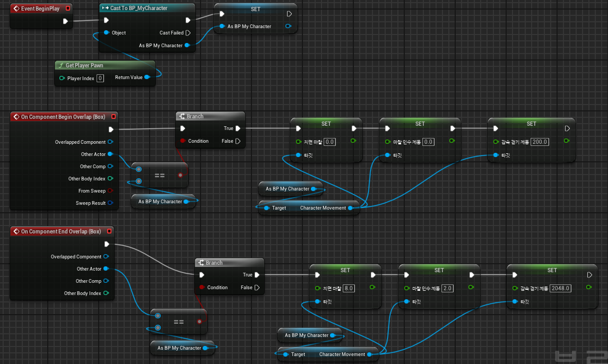Click Event BeginPlay exec output pin
The width and height of the screenshot is (608, 364).
pyautogui.click(x=66, y=21)
